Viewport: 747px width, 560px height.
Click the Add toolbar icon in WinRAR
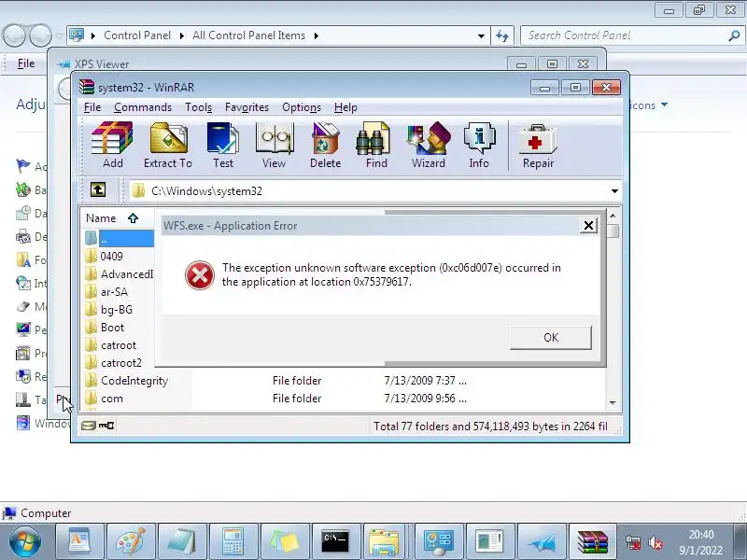pos(112,145)
